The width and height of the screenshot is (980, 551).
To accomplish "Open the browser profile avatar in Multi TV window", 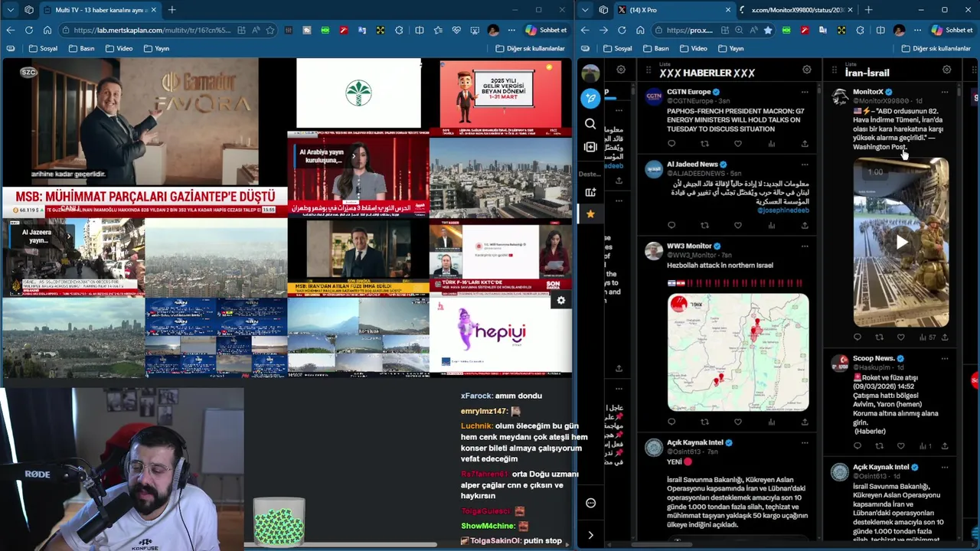I will tap(493, 30).
